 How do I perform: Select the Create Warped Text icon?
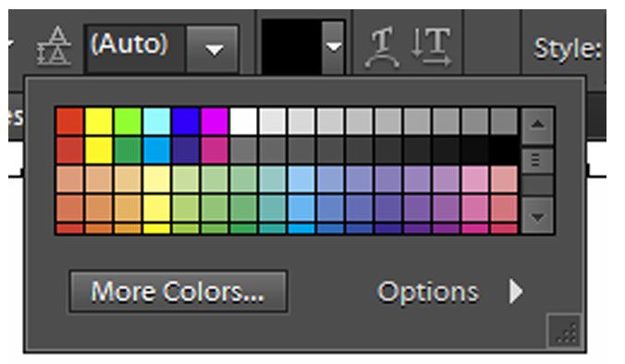pos(382,48)
